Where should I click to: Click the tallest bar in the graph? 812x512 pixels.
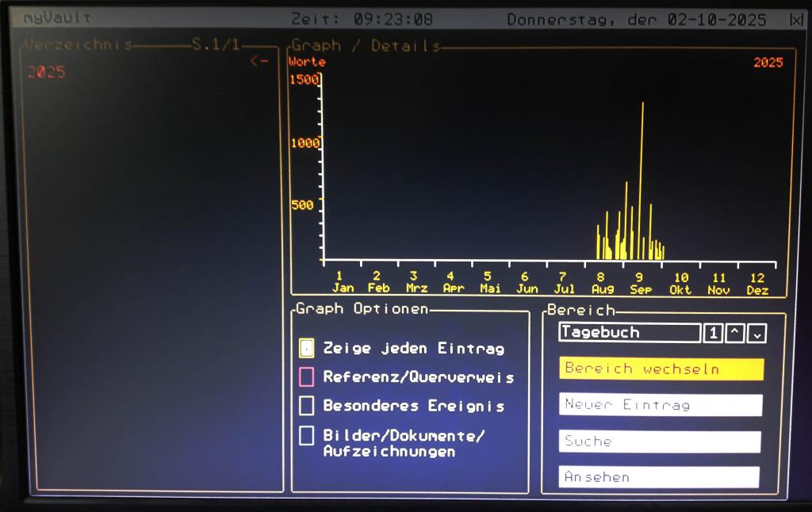642,181
